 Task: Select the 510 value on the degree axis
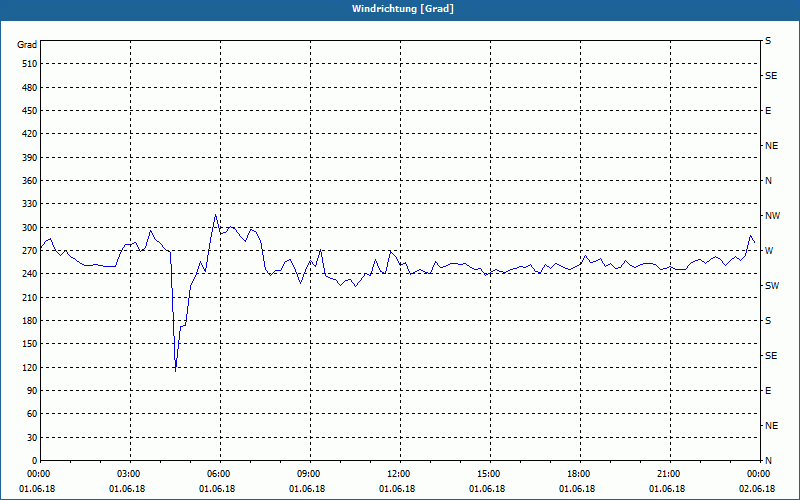pyautogui.click(x=30, y=64)
